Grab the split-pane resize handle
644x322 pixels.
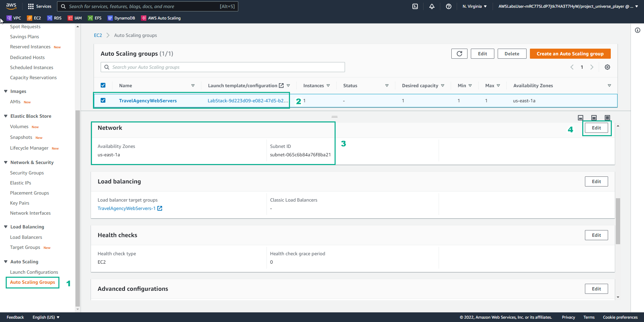click(335, 117)
